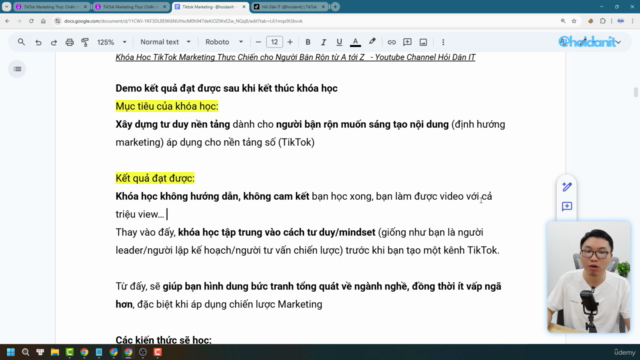640x360 pixels.
Task: Click the font size field showing 12
Action: 274,42
